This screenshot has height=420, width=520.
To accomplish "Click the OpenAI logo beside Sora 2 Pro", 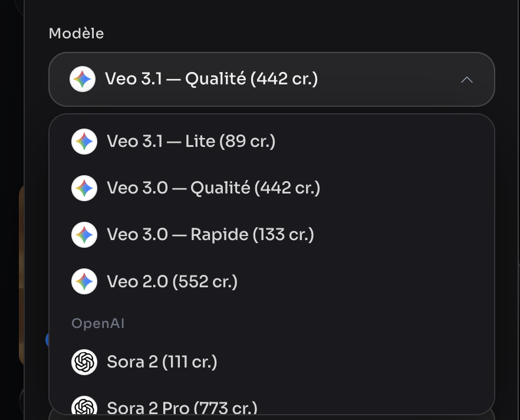I will pos(84,405).
